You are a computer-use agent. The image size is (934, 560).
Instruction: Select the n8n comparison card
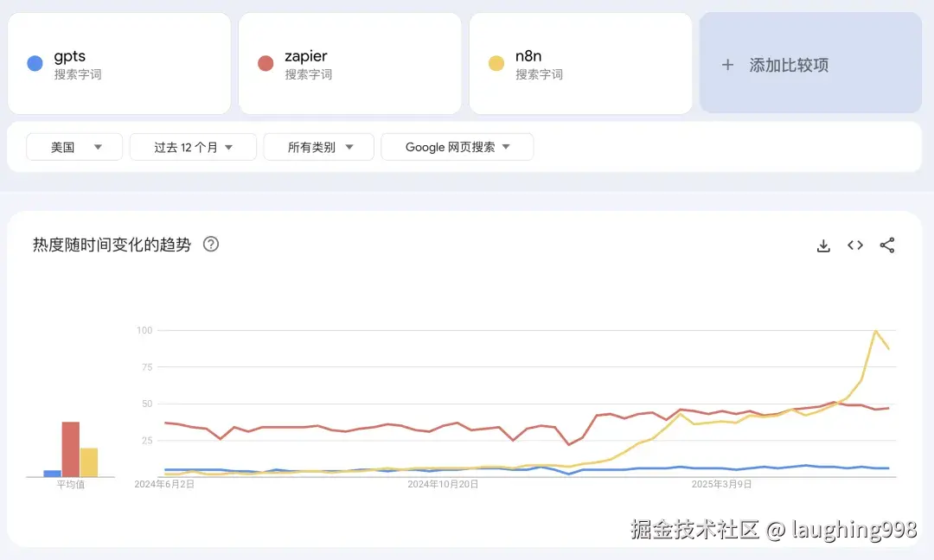[580, 63]
